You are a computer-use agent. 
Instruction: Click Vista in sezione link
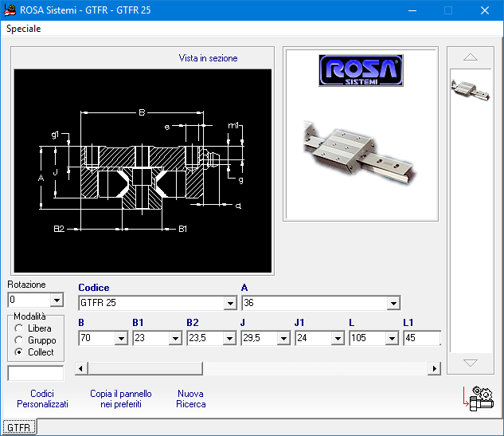point(208,58)
